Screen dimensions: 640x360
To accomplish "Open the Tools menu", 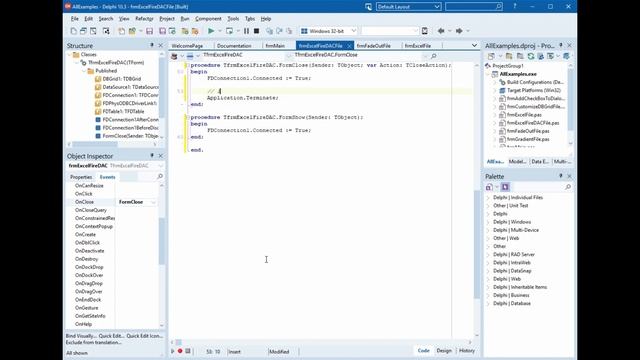I will point(233,19).
